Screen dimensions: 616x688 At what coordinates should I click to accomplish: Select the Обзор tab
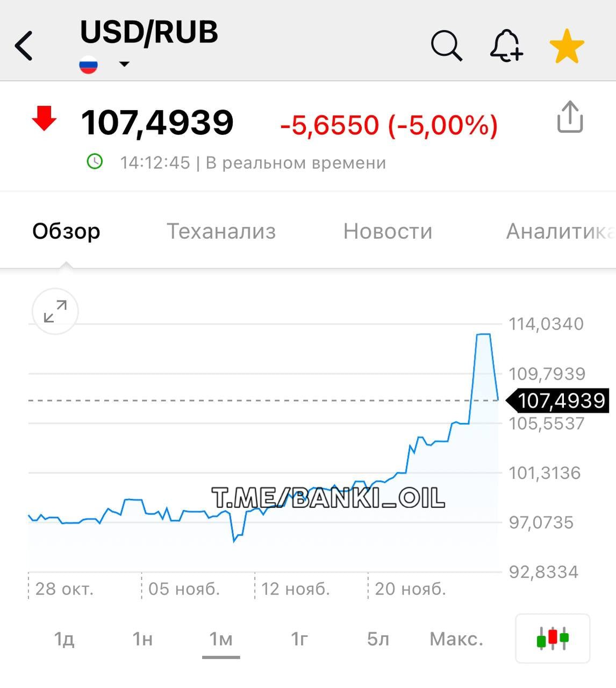coord(66,231)
